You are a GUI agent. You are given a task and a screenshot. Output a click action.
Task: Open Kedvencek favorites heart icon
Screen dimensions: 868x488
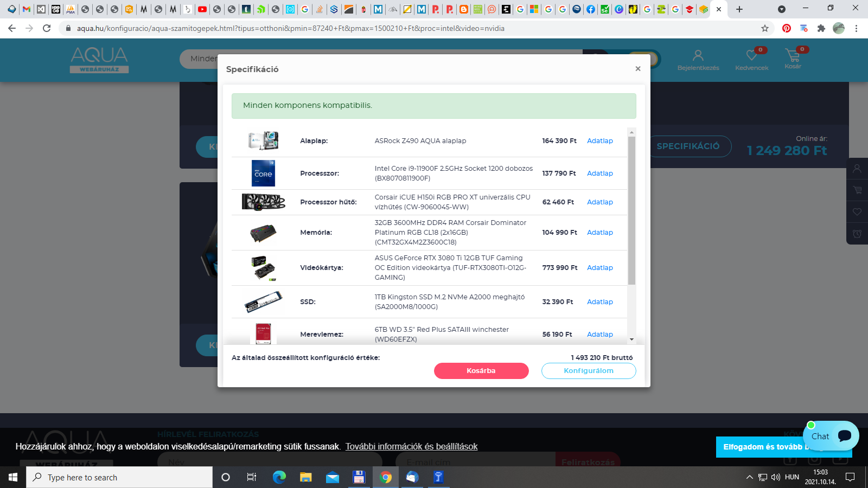pyautogui.click(x=752, y=60)
